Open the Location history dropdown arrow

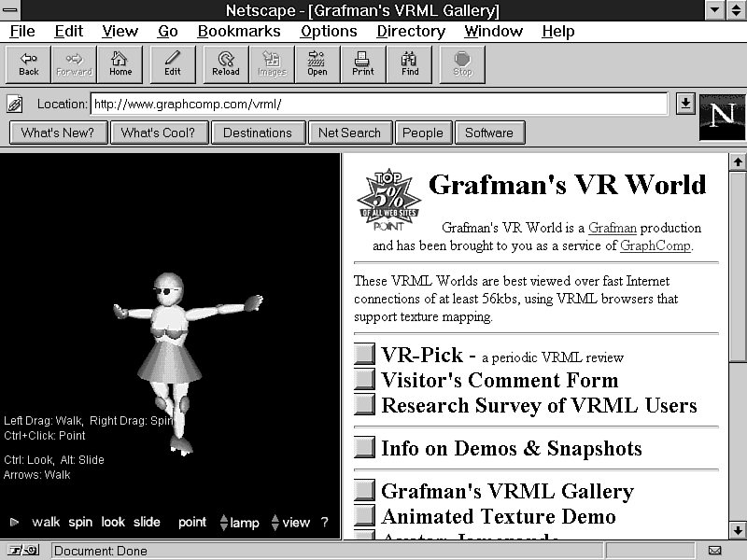click(x=685, y=104)
